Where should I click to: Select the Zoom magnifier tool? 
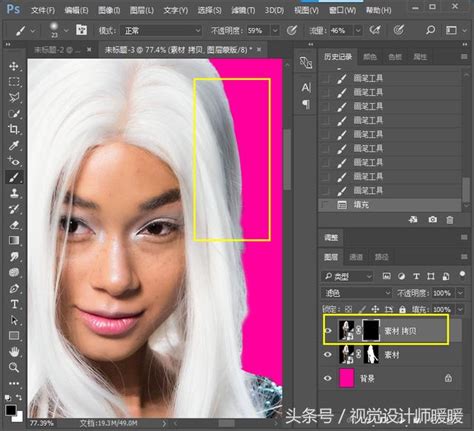[14, 368]
